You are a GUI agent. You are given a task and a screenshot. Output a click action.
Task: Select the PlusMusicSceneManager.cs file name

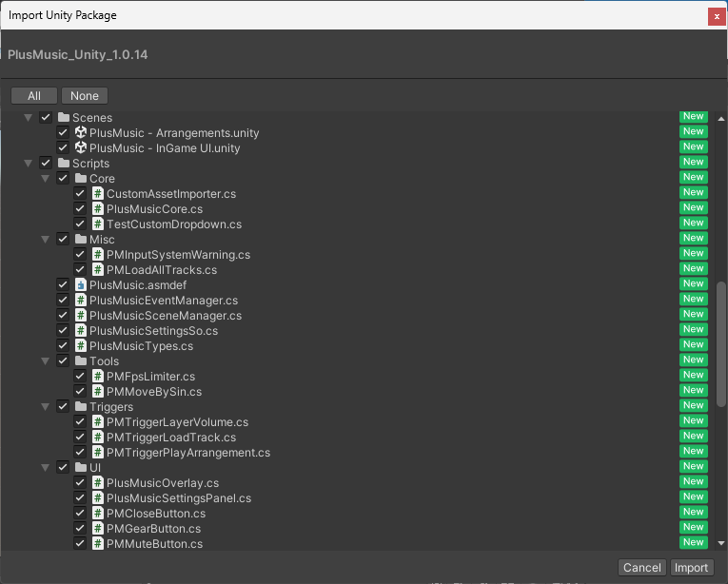click(166, 315)
